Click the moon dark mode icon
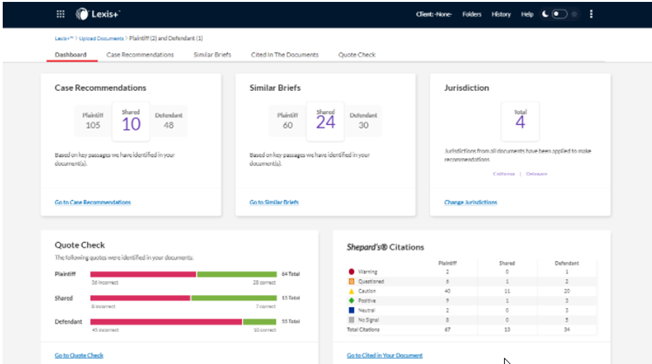Viewport: 652px width, 364px height. [x=545, y=14]
